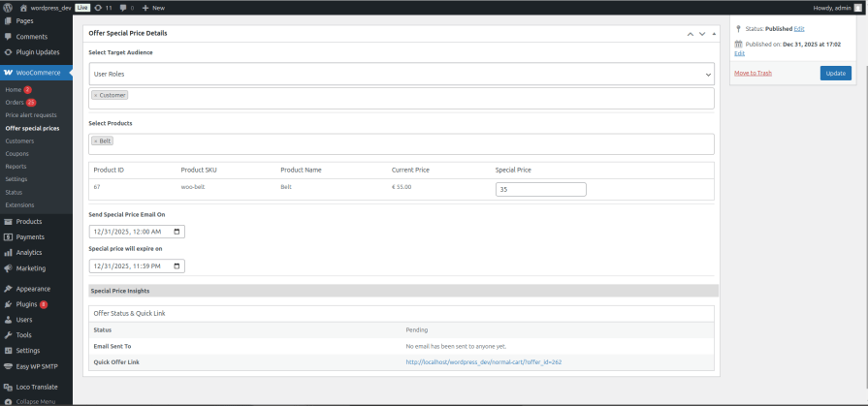Move the panel down with the arrow
Image resolution: width=868 pixels, height=406 pixels.
(702, 34)
